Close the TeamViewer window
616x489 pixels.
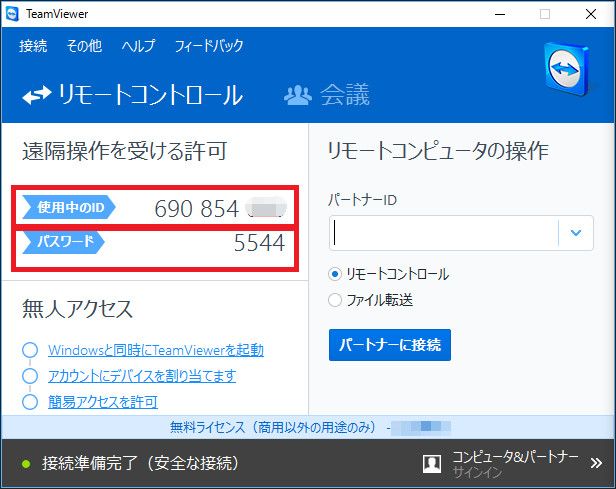(591, 14)
